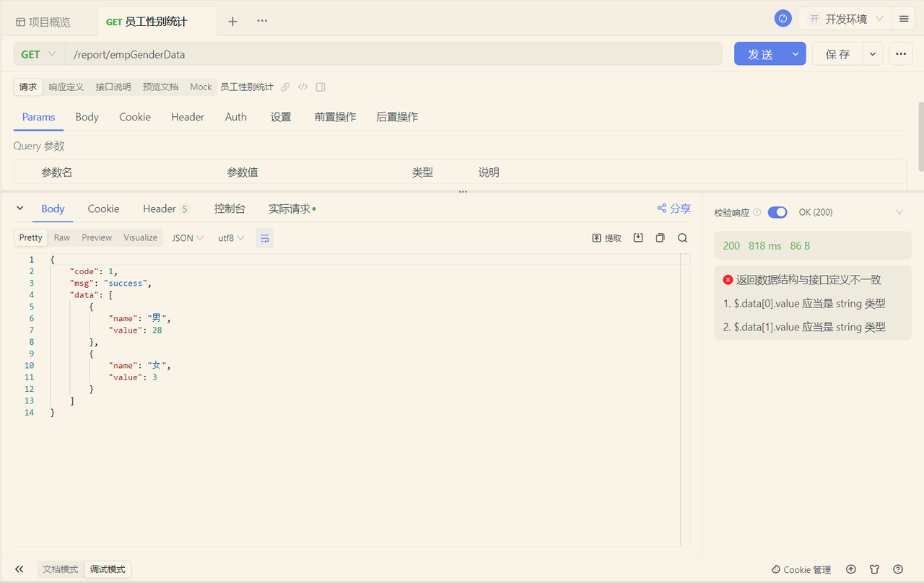The height and width of the screenshot is (583, 924).
Task: Copy the response using the copy icon
Action: (x=660, y=237)
